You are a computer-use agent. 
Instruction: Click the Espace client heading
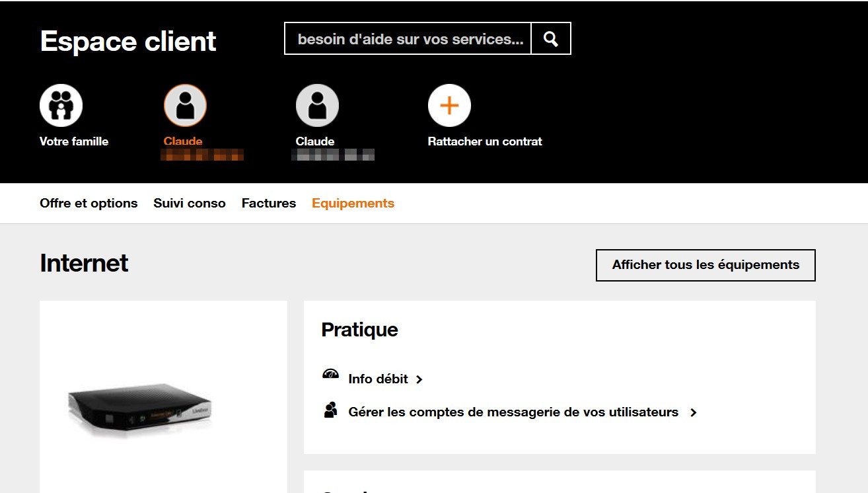pos(128,41)
